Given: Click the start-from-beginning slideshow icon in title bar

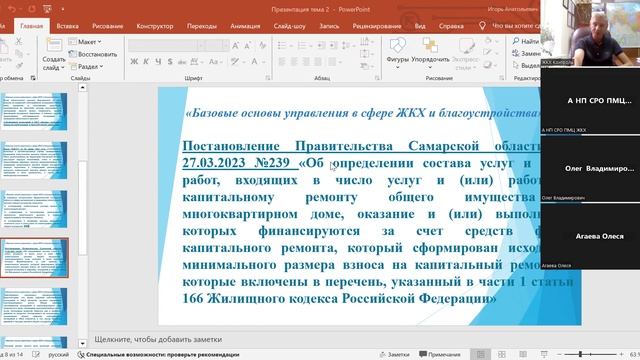Looking at the screenshot, I should [x=47, y=9].
